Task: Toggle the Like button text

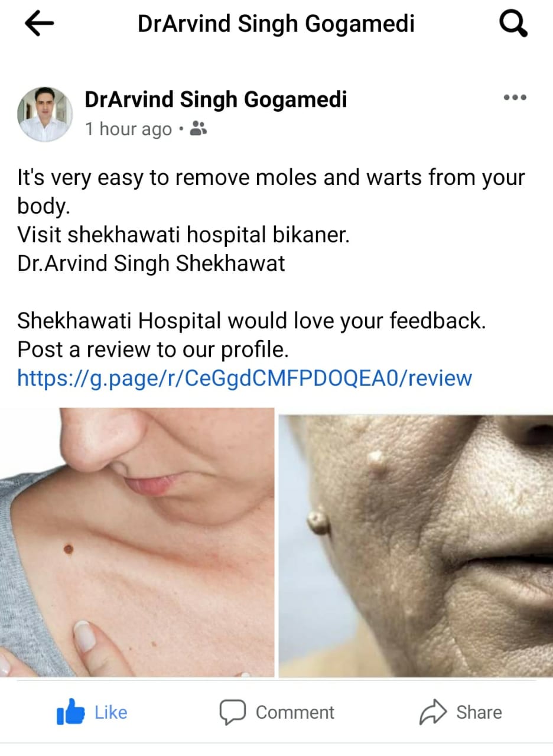Action: coord(111,712)
